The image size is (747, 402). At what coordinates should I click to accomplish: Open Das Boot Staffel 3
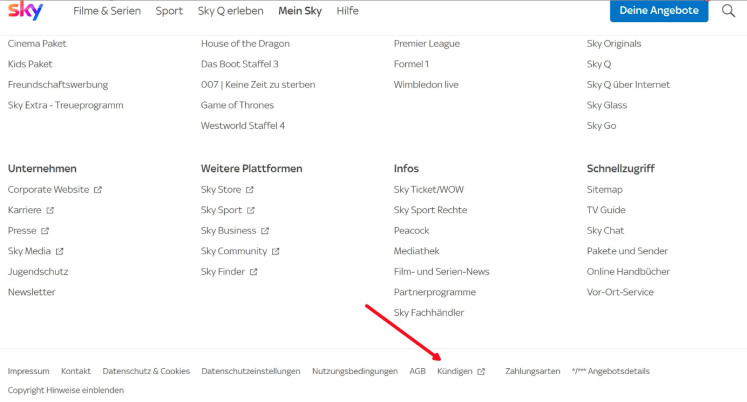239,64
